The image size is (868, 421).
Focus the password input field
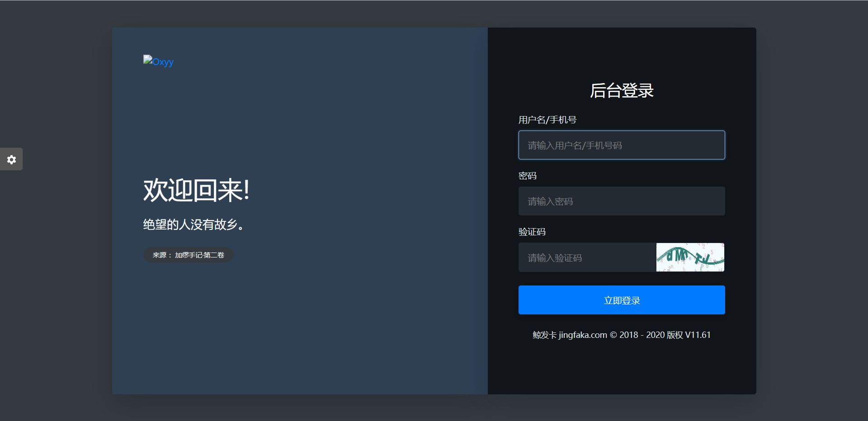pyautogui.click(x=622, y=201)
